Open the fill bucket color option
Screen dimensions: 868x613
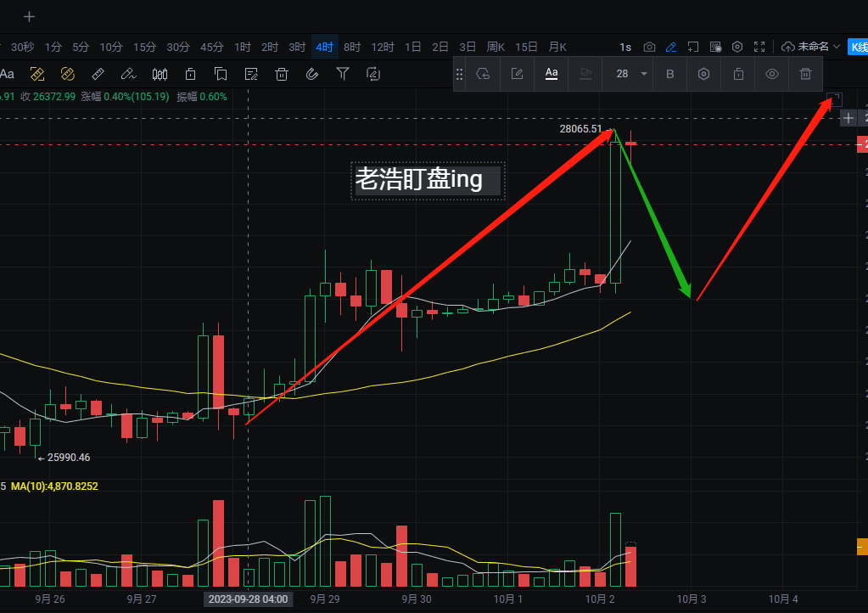tap(585, 74)
